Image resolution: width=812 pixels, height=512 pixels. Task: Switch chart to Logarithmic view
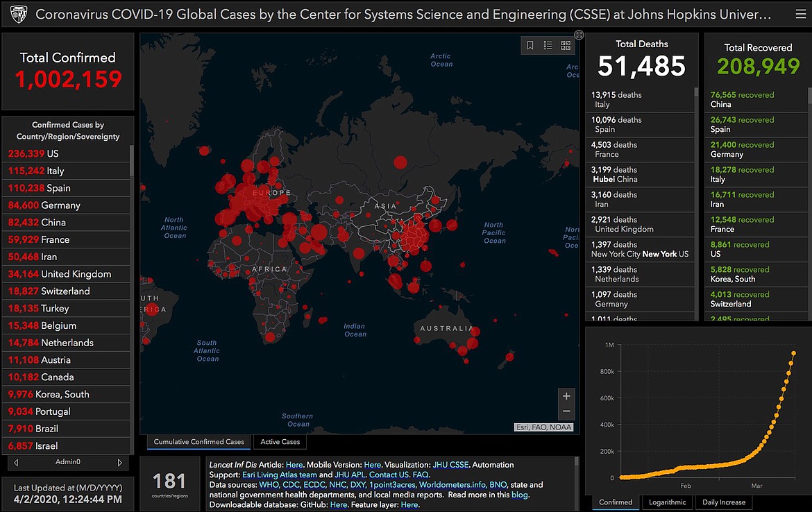point(667,502)
